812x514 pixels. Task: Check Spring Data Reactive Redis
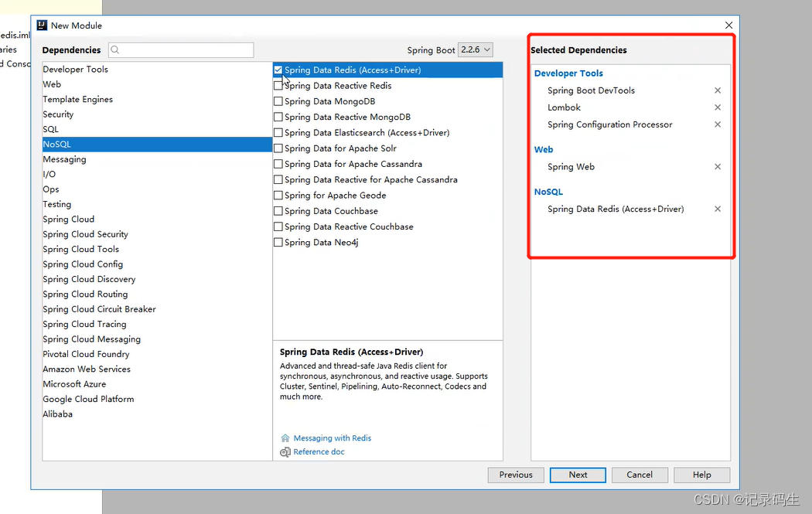tap(278, 86)
